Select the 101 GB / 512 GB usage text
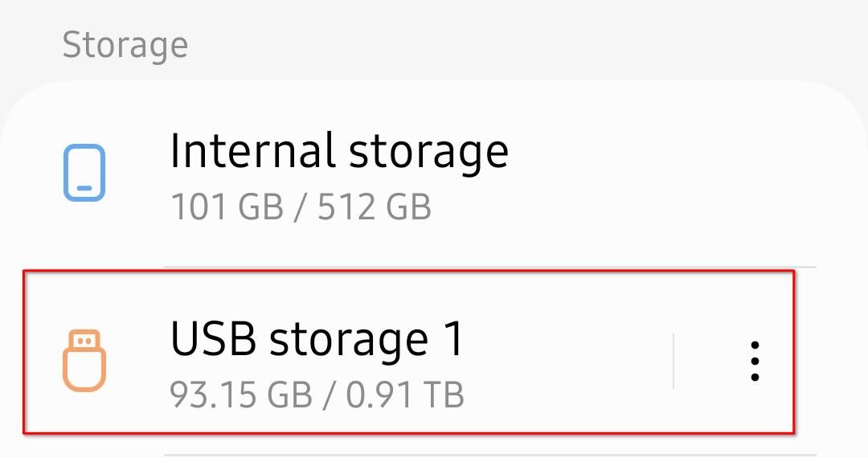Viewport: 868px width, 458px height. (301, 207)
